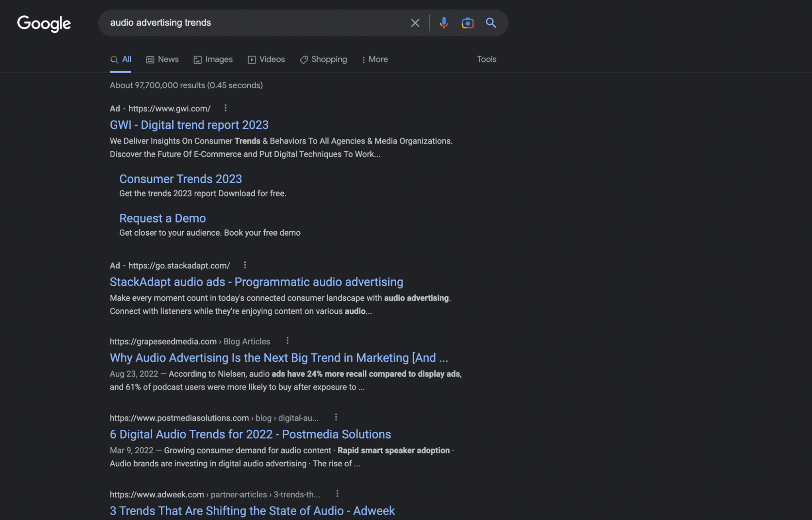Open Why Audio Advertising Is the Next Big Trend
812x520 pixels.
click(x=279, y=357)
